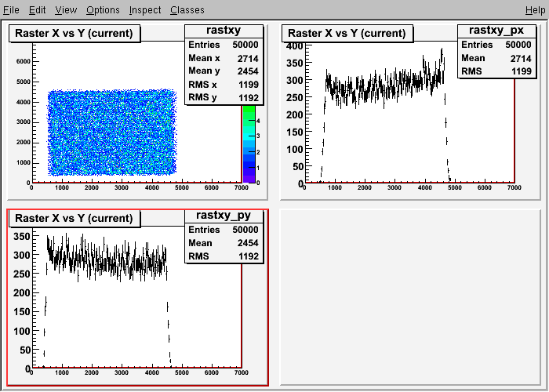This screenshot has width=549, height=392.
Task: Select the rastxy_px statistics box title
Action: click(496, 31)
